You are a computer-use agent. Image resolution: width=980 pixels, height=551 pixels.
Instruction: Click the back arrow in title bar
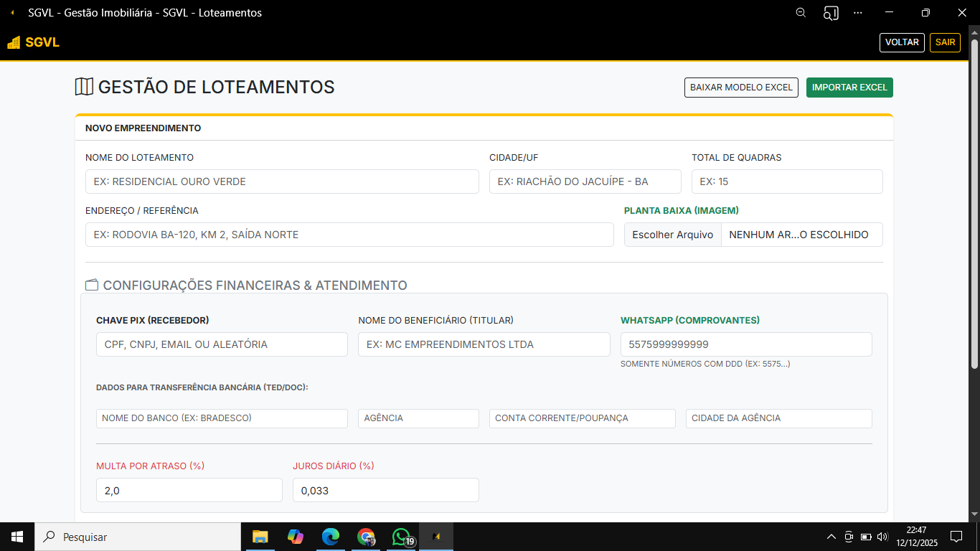12,13
